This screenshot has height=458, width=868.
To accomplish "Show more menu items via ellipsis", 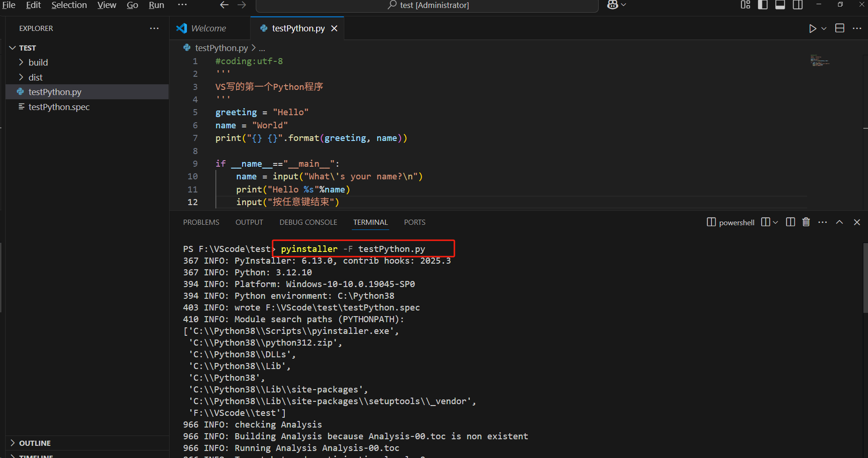I will [x=182, y=5].
